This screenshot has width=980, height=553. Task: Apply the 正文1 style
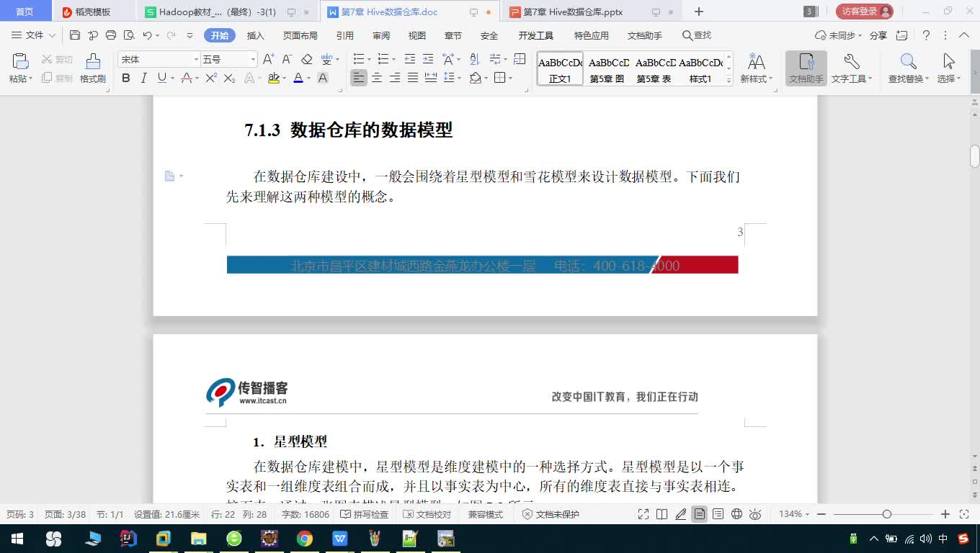point(560,68)
